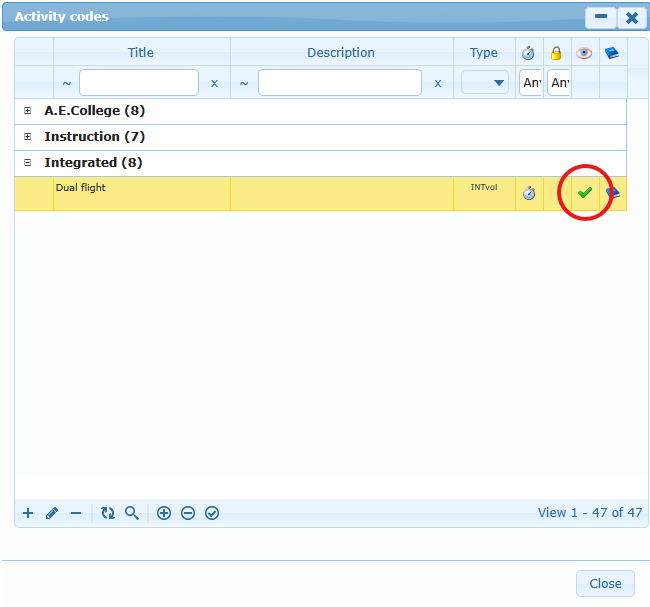The height and width of the screenshot is (607, 650).
Task: Click the delete row minus icon
Action: tap(76, 513)
